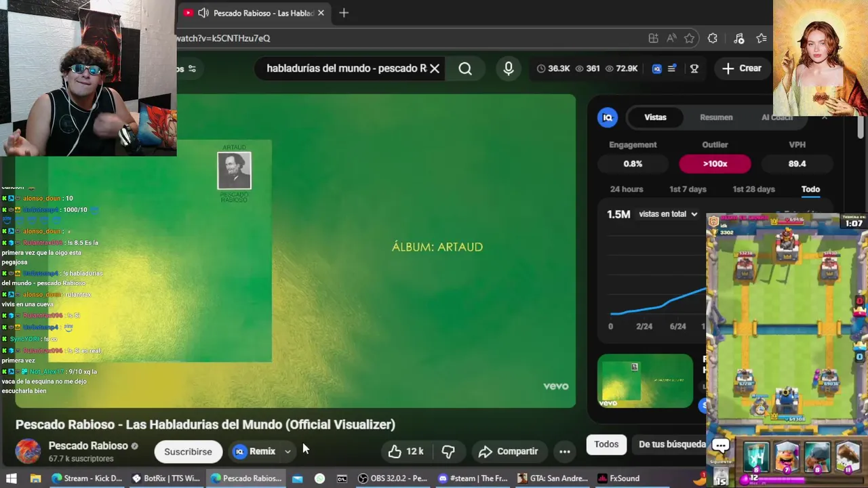
Task: Open the recommended video thumbnail
Action: [645, 381]
